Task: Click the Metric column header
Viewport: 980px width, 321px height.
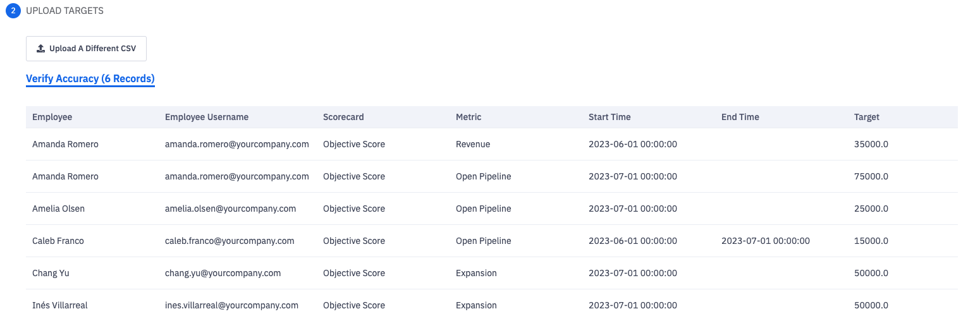Action: [469, 117]
